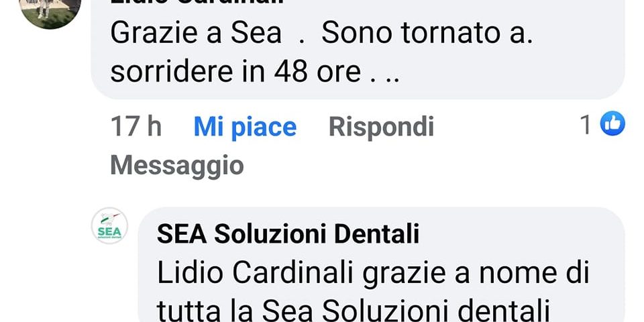644x322 pixels.
Task: Click the Lidio Cardinali mention in reply
Action: 256,273
